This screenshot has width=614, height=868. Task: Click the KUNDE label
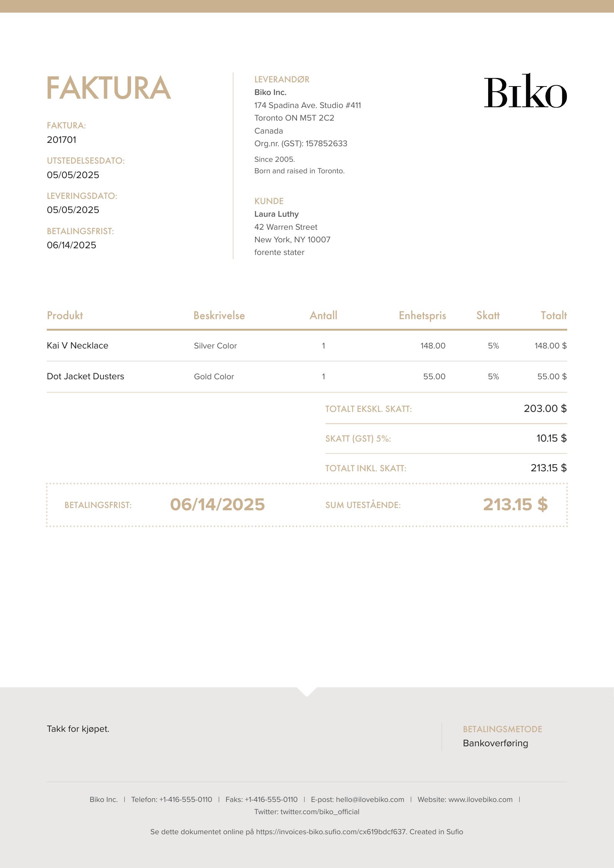[x=269, y=201]
